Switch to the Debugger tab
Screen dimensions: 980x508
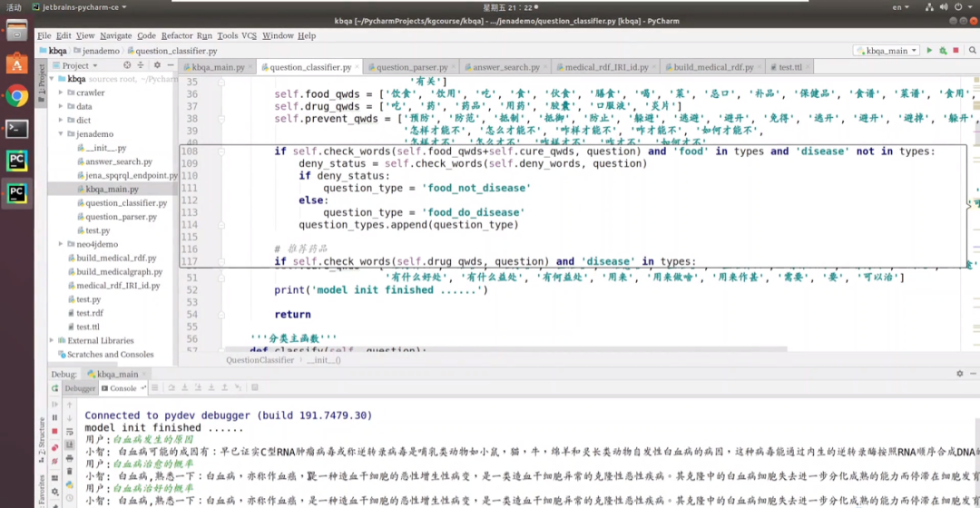click(79, 388)
